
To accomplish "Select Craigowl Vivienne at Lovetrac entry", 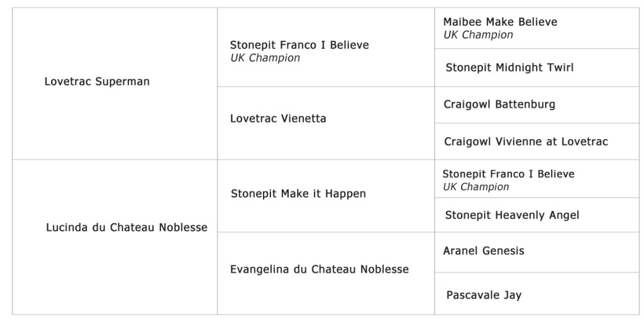I will coord(526,142).
